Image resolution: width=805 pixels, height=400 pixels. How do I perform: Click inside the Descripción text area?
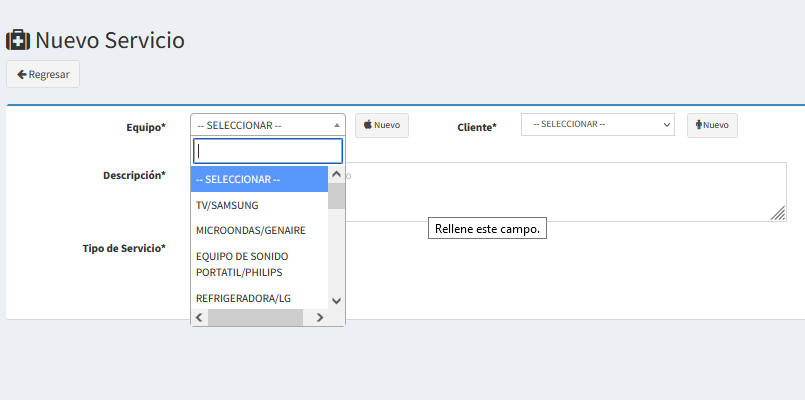click(x=560, y=192)
